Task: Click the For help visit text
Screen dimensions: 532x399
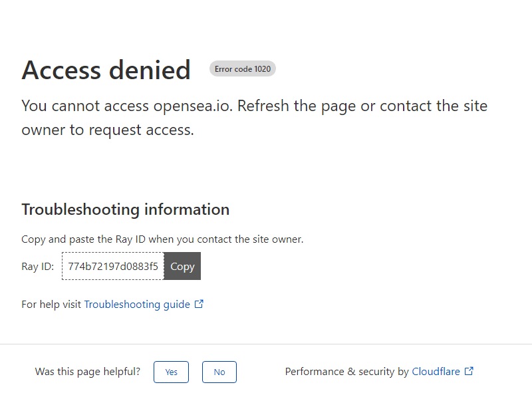Action: point(51,304)
